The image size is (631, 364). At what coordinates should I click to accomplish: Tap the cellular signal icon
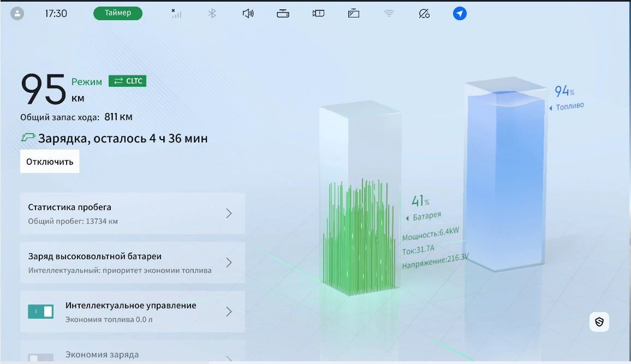tap(176, 13)
